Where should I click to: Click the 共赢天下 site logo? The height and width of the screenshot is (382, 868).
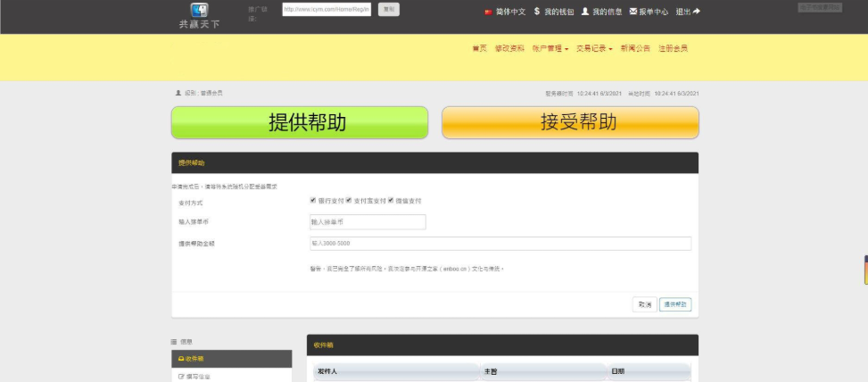[x=199, y=15]
